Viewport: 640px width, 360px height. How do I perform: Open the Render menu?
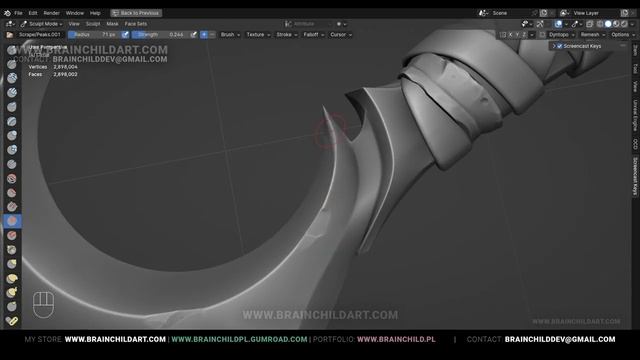51,13
